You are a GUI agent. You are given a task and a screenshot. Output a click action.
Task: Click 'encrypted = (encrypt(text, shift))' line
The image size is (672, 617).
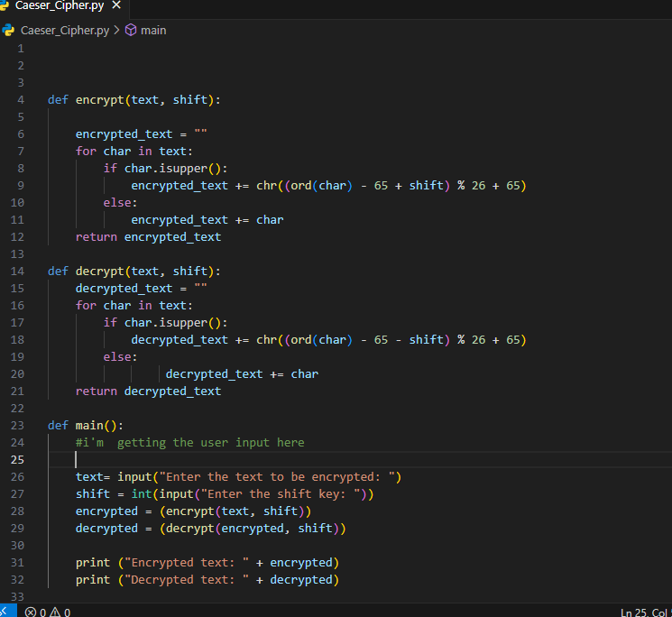tap(193, 511)
